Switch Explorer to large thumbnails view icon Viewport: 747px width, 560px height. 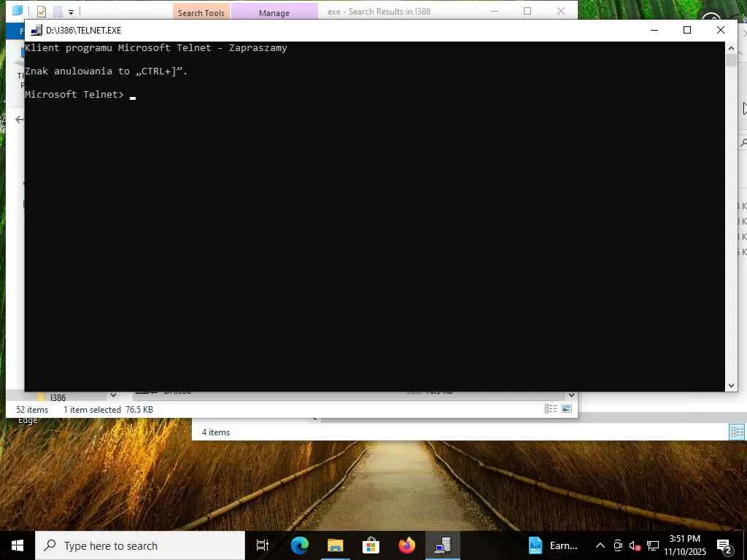pyautogui.click(x=567, y=409)
